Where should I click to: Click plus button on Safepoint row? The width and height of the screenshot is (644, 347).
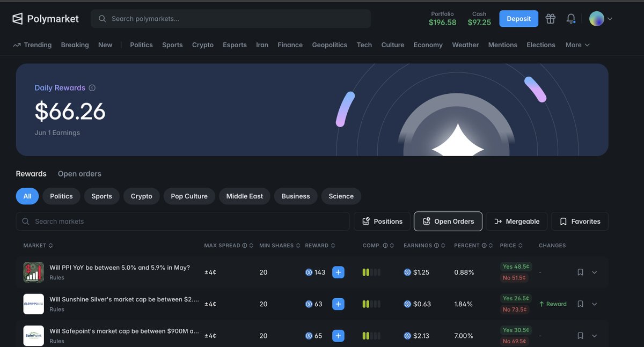338,336
